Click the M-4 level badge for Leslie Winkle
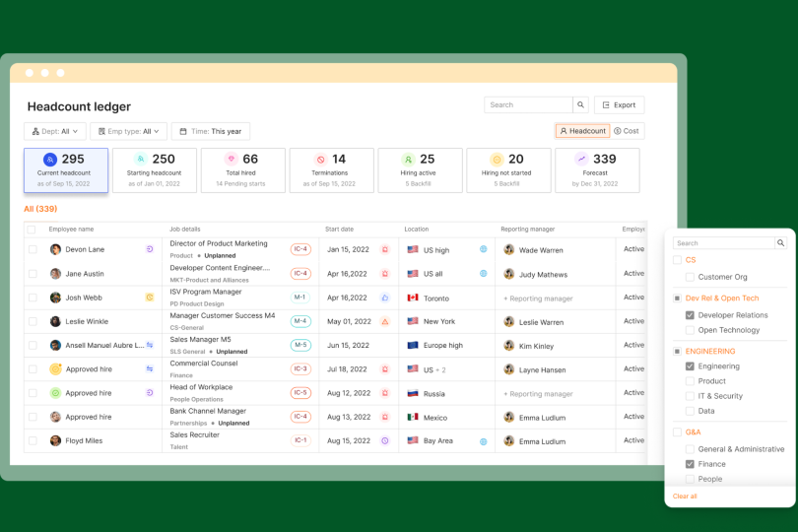The image size is (798, 532). (300, 321)
